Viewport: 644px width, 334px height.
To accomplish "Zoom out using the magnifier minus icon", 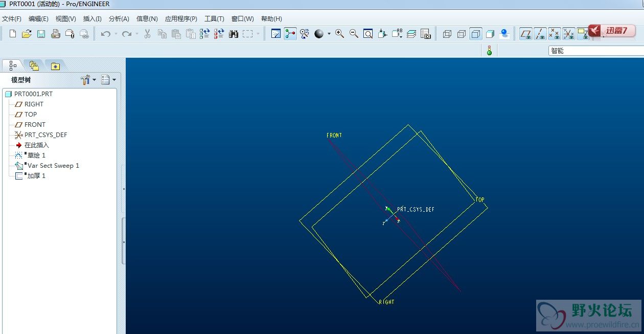I will point(354,34).
